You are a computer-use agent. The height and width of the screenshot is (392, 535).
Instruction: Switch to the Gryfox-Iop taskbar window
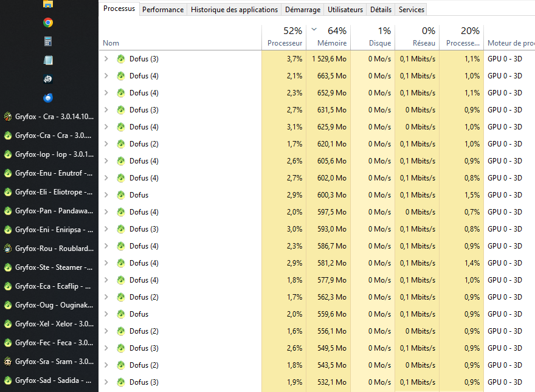[49, 154]
